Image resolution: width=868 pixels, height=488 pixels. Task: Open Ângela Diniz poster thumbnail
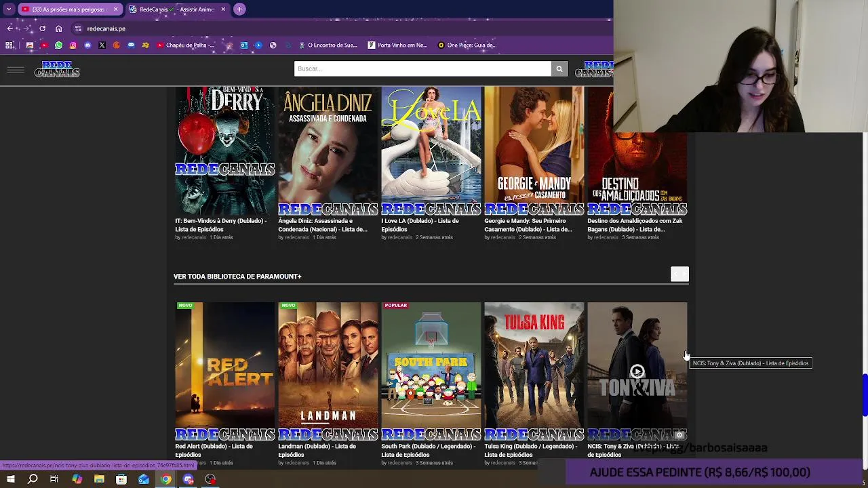[328, 150]
